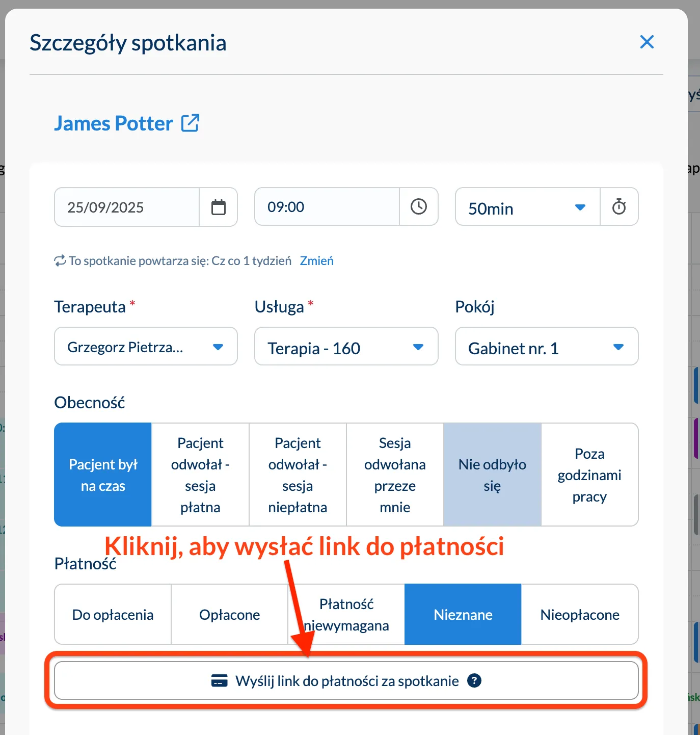Select 'Nieopłacone' payment option

click(580, 615)
